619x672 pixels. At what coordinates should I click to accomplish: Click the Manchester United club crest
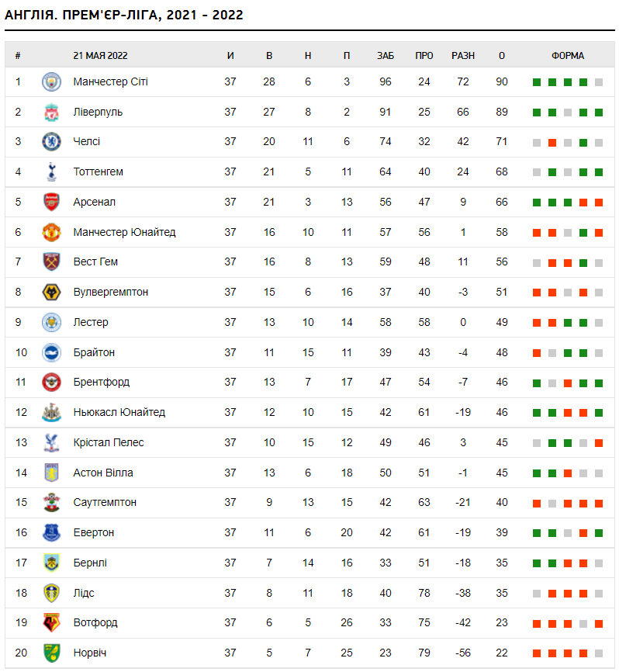[x=51, y=232]
